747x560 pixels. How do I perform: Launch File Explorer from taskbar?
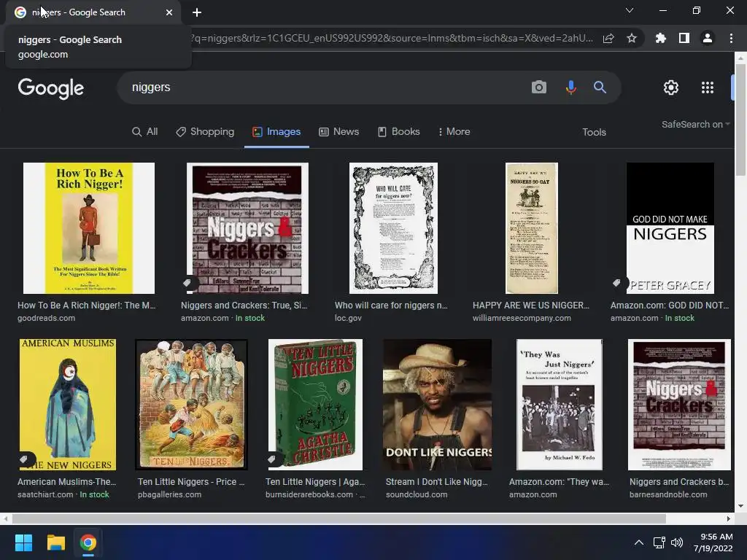pyautogui.click(x=55, y=542)
